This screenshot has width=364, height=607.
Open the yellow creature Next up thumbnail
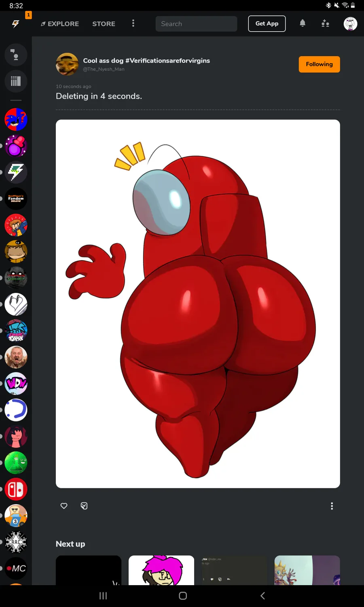click(x=307, y=570)
